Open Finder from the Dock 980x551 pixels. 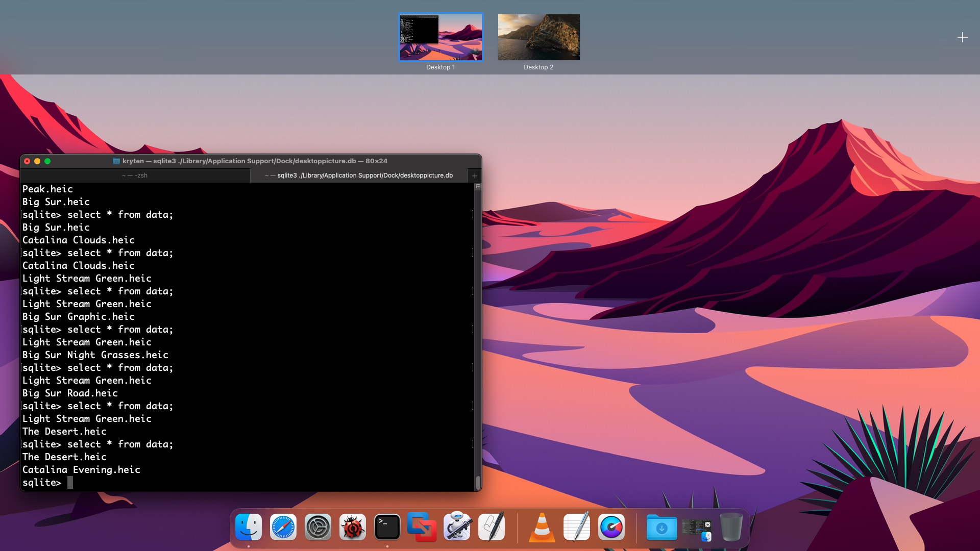(x=249, y=527)
